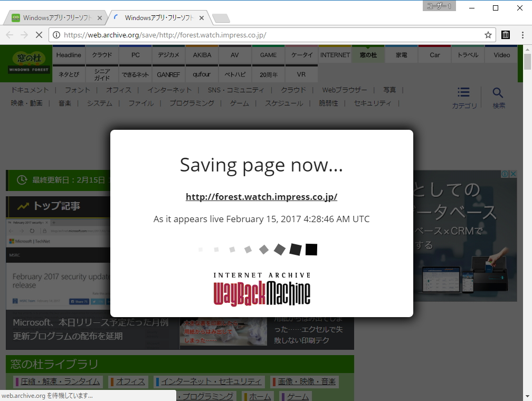Open VR link
The image size is (532, 401).
tap(302, 74)
